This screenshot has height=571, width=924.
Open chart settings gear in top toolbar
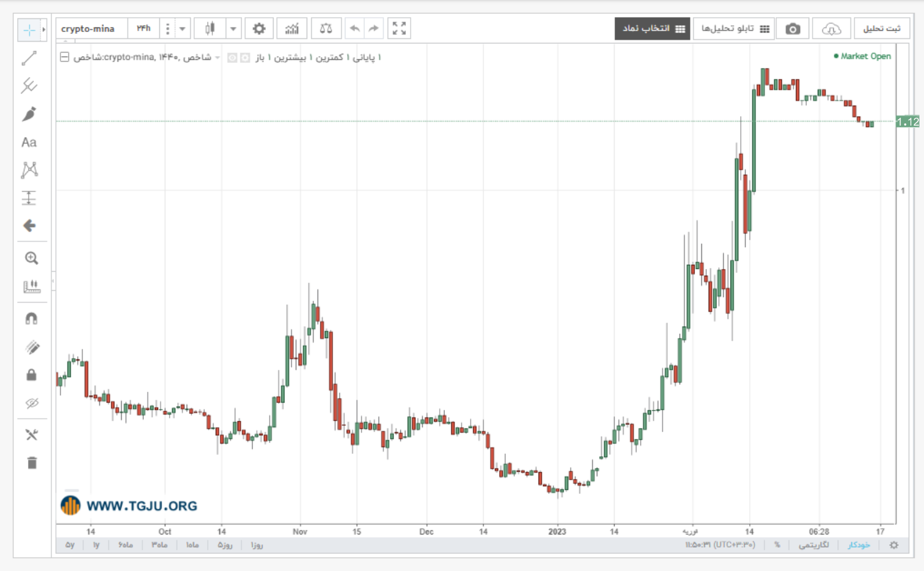[259, 29]
